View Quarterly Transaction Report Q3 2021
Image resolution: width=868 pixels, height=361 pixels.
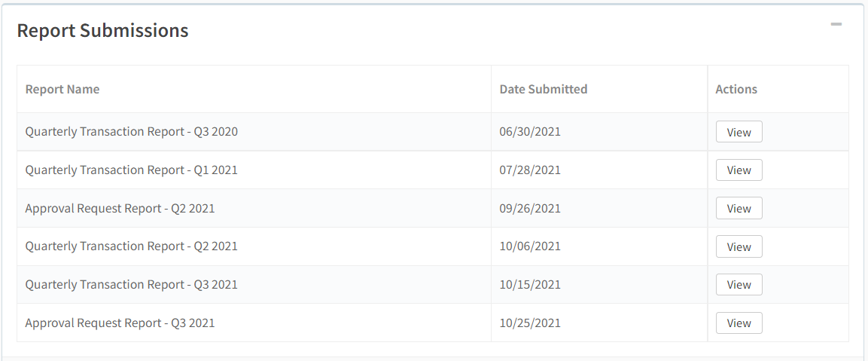[x=739, y=284]
